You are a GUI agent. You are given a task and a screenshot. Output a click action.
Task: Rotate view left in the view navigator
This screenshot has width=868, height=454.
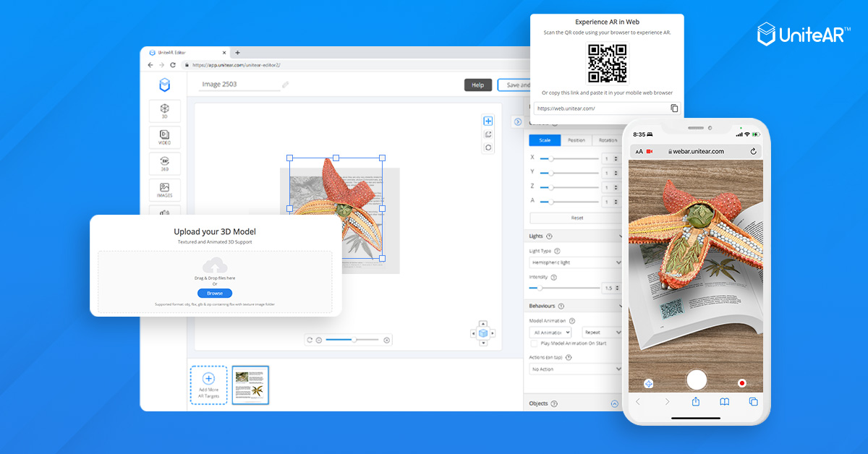[x=473, y=333]
